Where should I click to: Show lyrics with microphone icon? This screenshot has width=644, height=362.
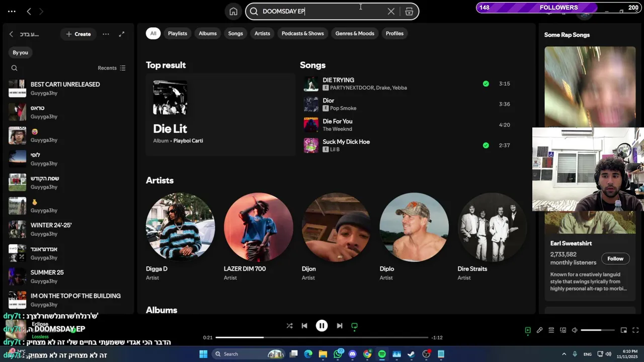pos(539,330)
